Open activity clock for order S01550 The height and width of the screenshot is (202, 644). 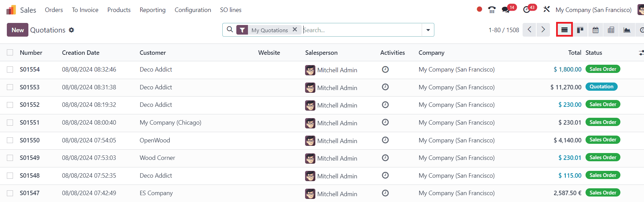click(x=385, y=140)
